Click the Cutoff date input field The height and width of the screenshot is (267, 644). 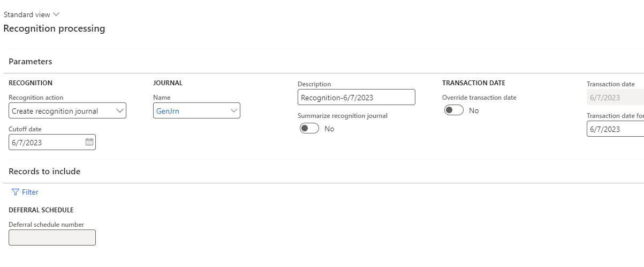tap(47, 143)
